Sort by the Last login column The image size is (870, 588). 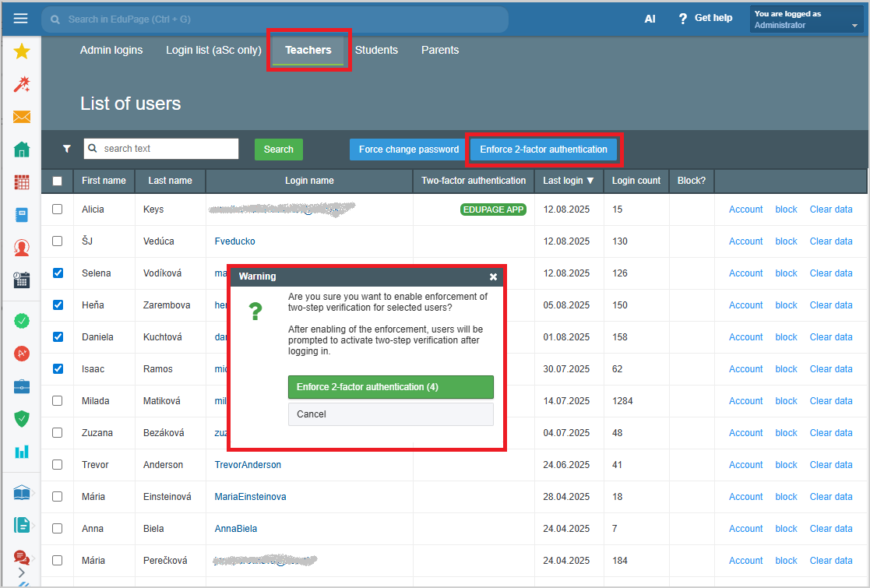click(568, 181)
